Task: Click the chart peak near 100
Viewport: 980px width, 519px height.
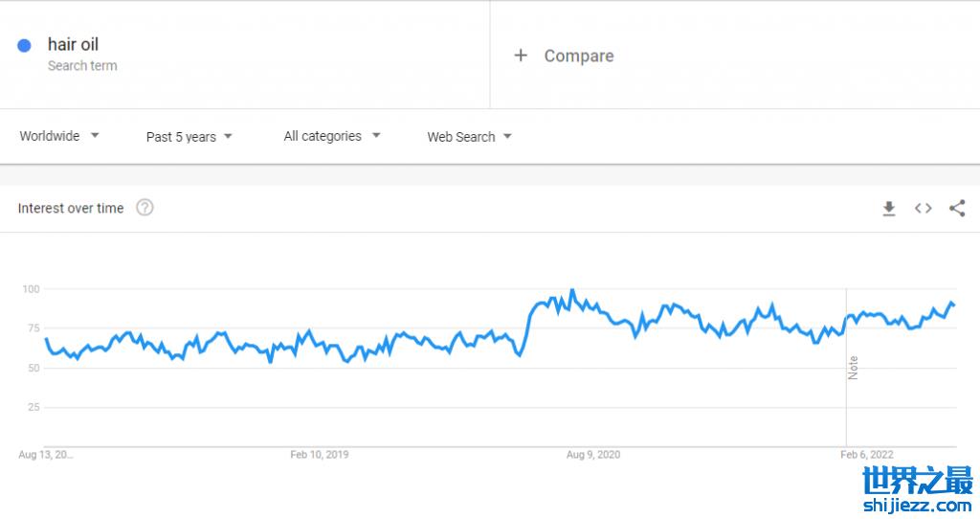Action: click(572, 290)
